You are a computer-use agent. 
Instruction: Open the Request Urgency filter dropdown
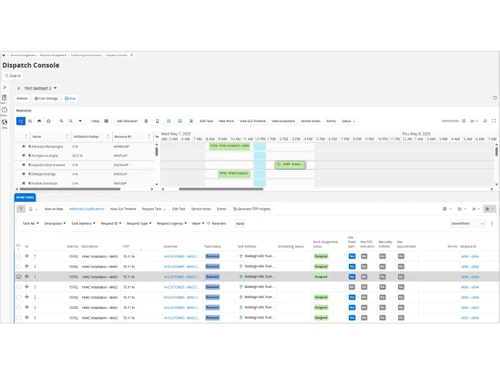172,223
